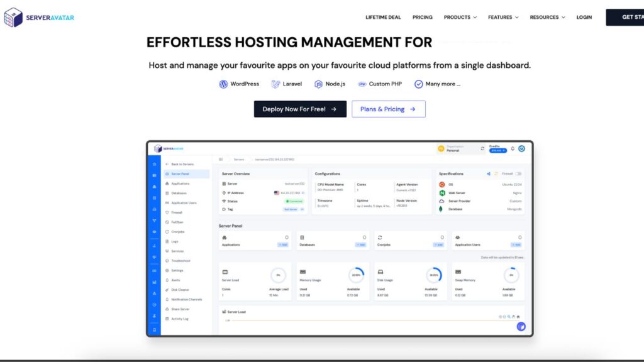Open the Pricing menu item

423,17
